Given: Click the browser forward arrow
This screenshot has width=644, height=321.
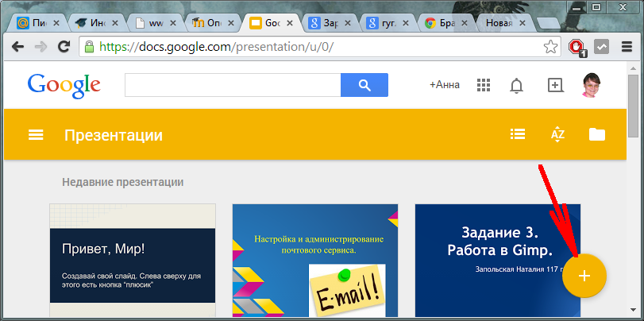Looking at the screenshot, I should [x=40, y=47].
